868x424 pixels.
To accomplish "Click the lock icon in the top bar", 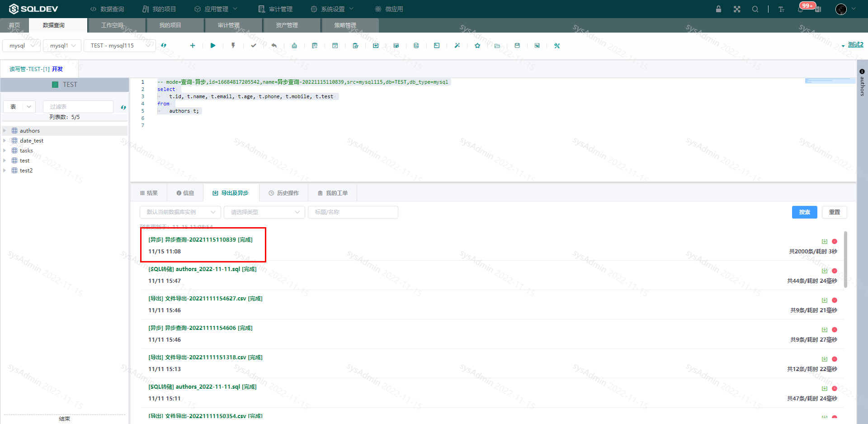I will click(718, 9).
